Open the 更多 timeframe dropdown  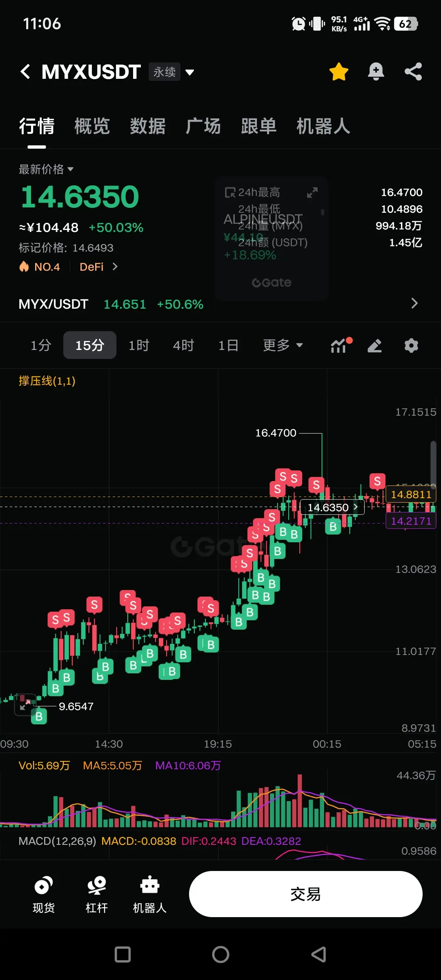point(283,345)
